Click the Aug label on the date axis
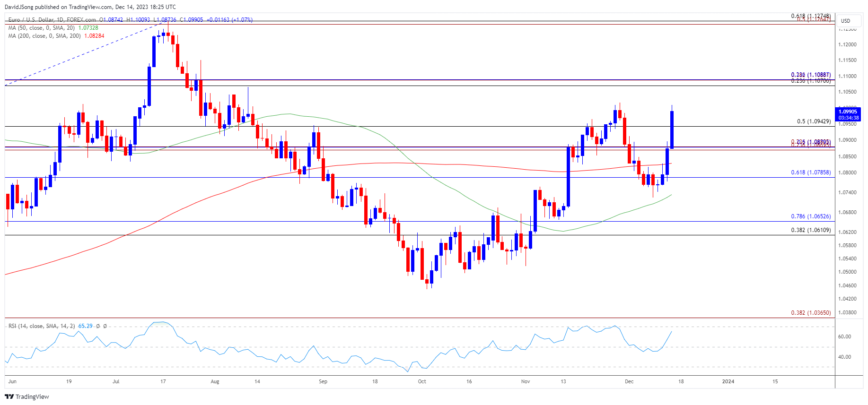 (x=215, y=381)
